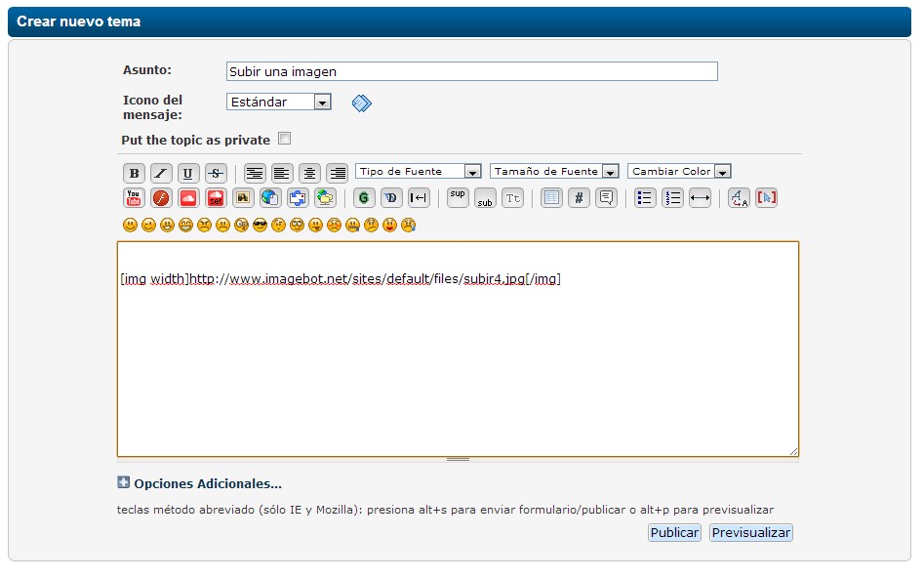Apply strikethrough formatting

click(216, 173)
